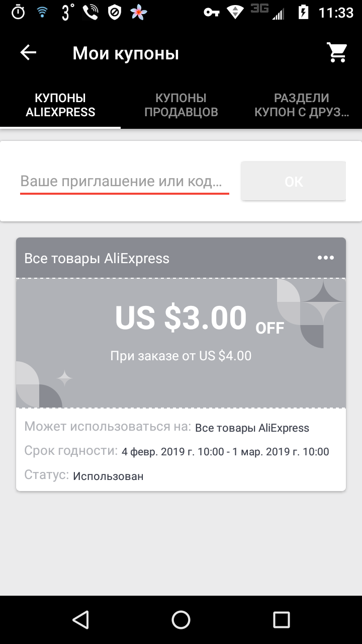The width and height of the screenshot is (362, 644).
Task: Tap the battery charging icon
Action: pyautogui.click(x=303, y=13)
